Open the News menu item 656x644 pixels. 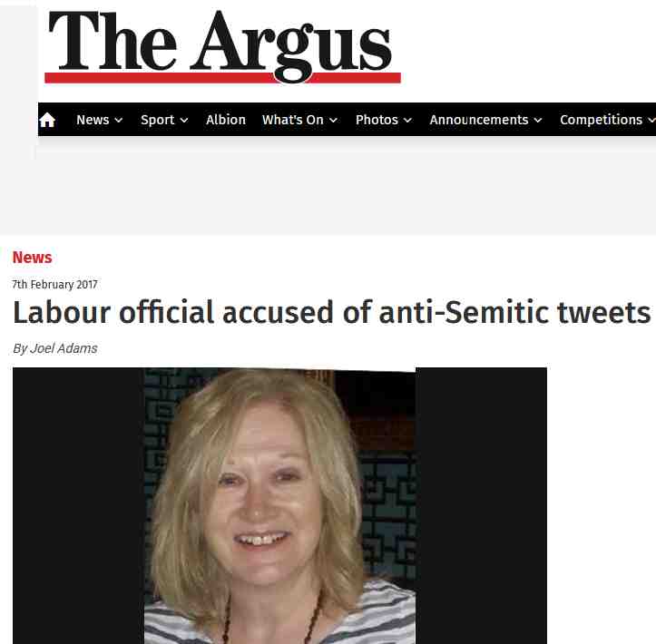tap(93, 120)
